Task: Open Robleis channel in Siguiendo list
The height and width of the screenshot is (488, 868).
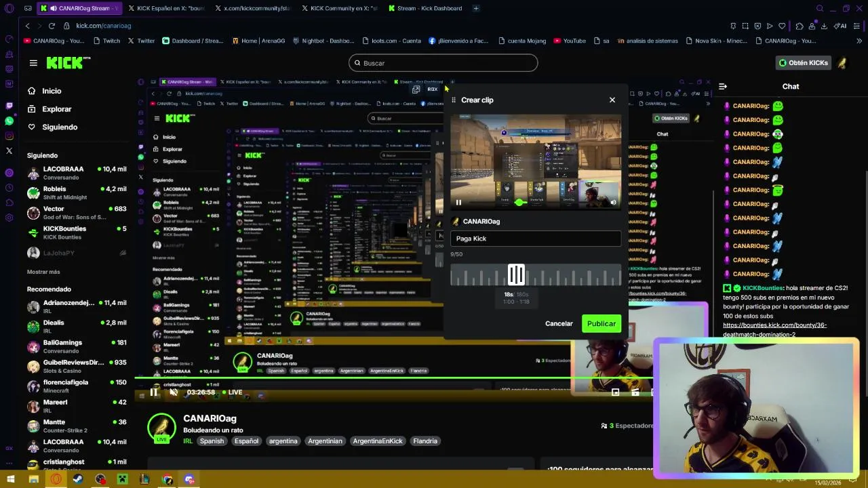Action: coord(77,193)
